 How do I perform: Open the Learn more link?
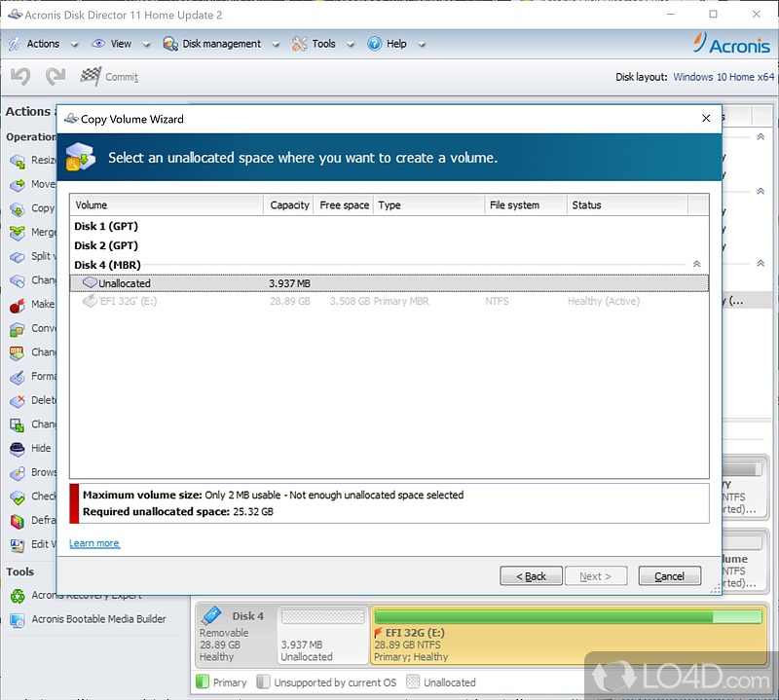point(94,543)
